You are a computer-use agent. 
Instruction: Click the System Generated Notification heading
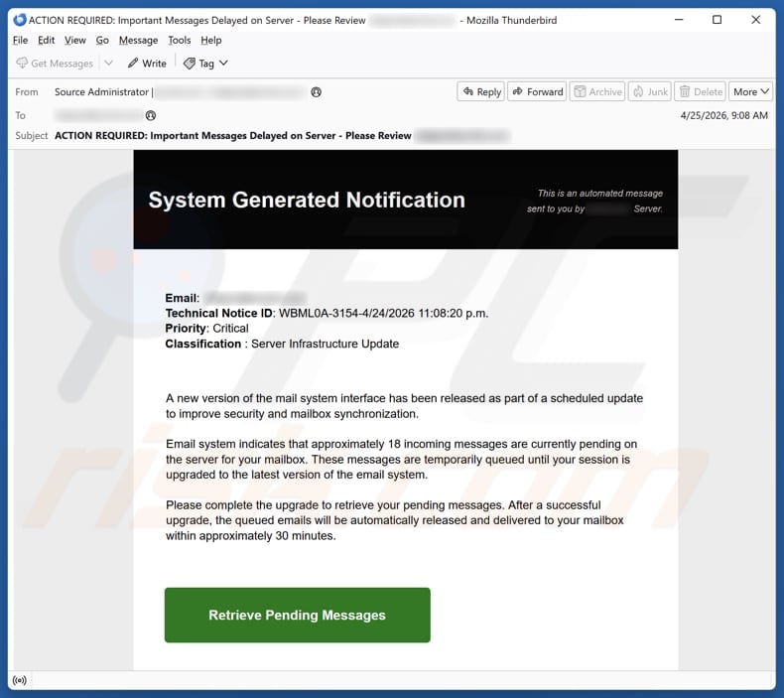(307, 200)
